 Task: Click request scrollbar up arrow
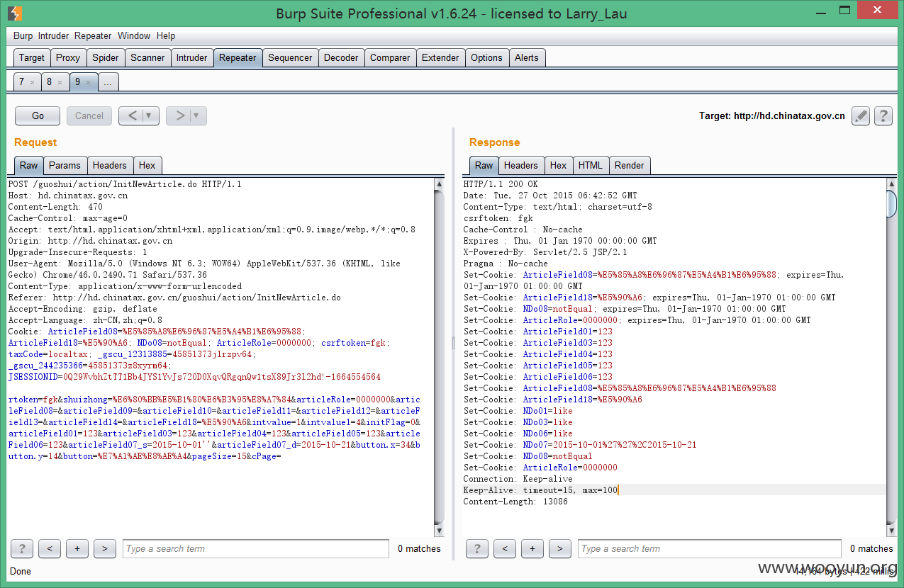click(439, 183)
